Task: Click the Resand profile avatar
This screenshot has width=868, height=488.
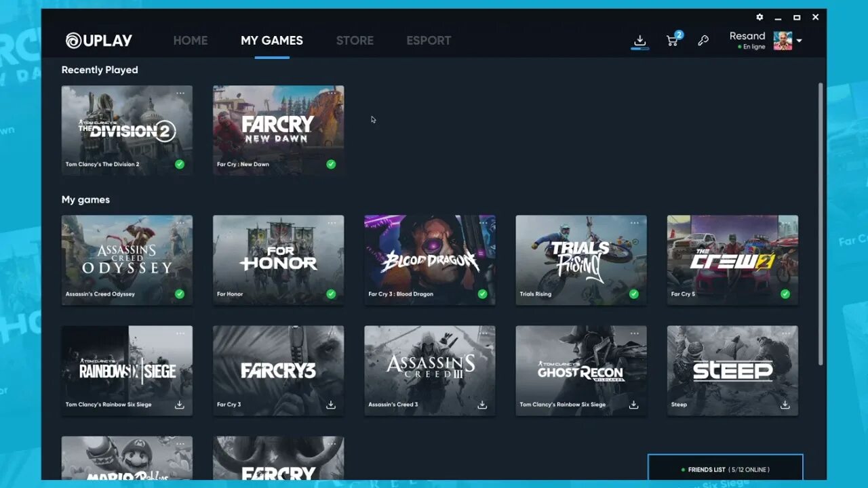Action: (x=783, y=41)
